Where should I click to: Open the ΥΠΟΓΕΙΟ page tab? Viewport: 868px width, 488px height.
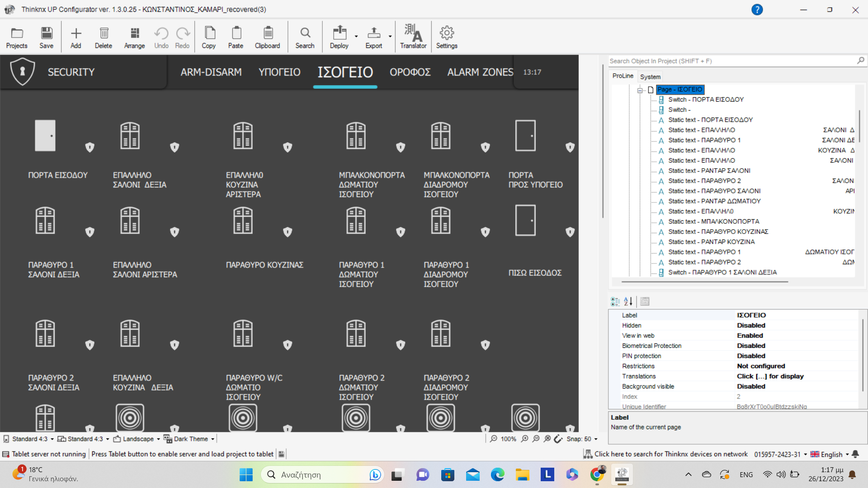[279, 72]
